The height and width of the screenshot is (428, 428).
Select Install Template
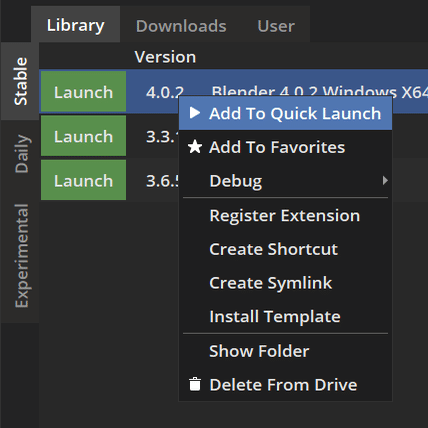(x=285, y=316)
